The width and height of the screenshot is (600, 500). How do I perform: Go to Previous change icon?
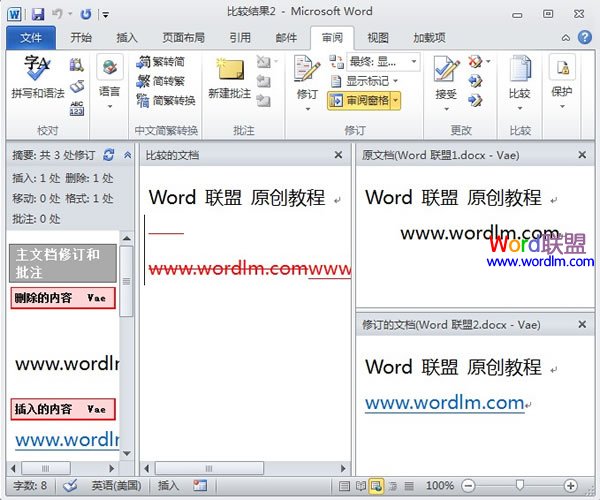point(475,81)
